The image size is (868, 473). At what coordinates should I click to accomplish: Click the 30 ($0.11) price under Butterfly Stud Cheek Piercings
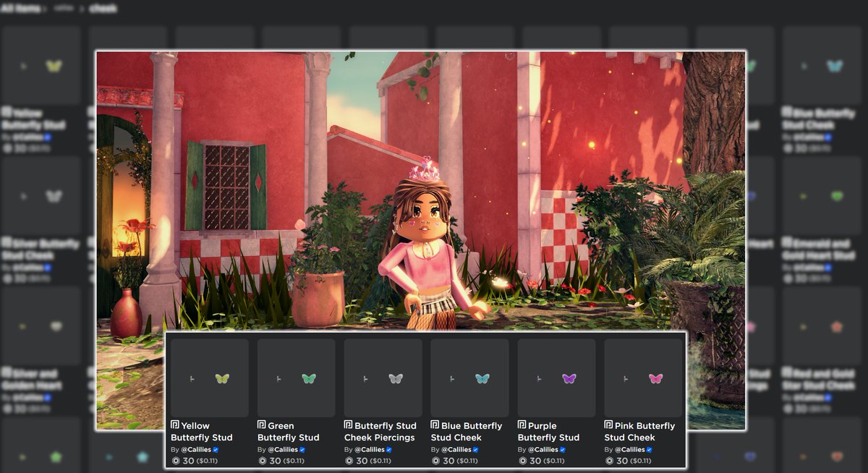tap(374, 461)
